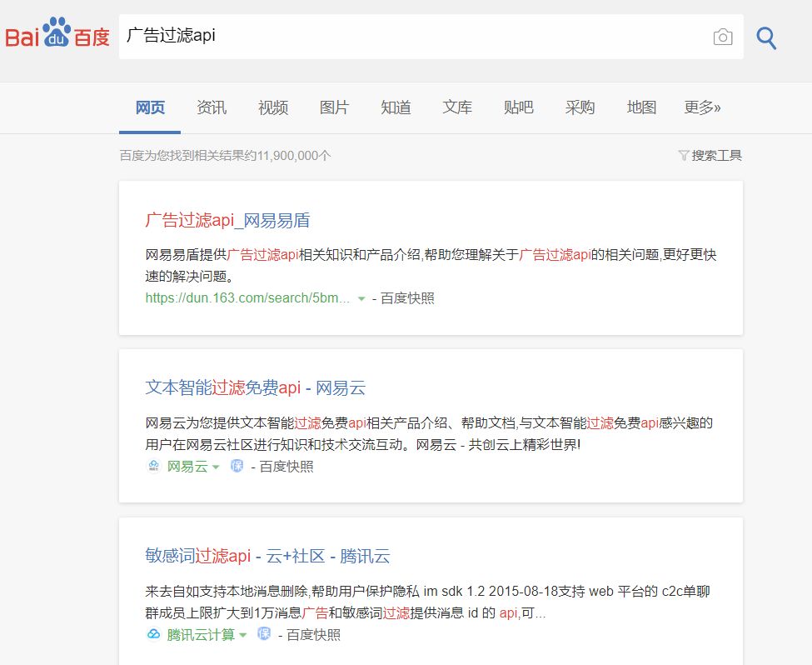Click the 搜索工具 filter icon
The image size is (812, 665).
(x=683, y=156)
